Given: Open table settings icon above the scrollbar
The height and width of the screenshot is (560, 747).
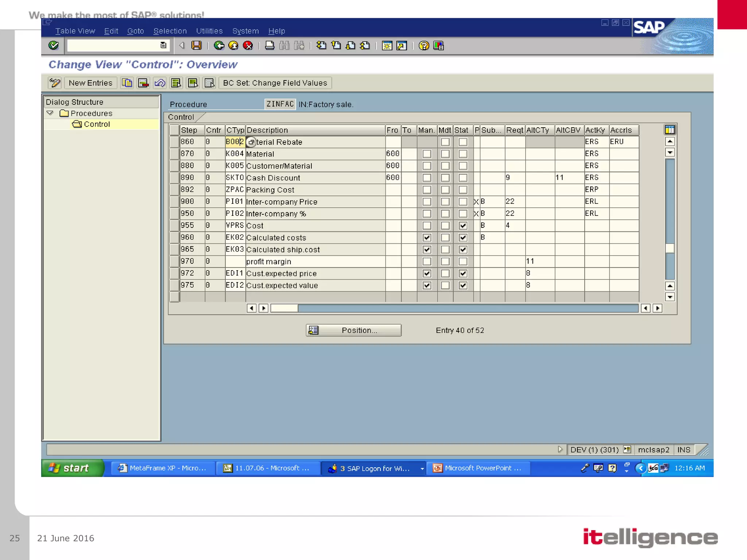Looking at the screenshot, I should [670, 130].
